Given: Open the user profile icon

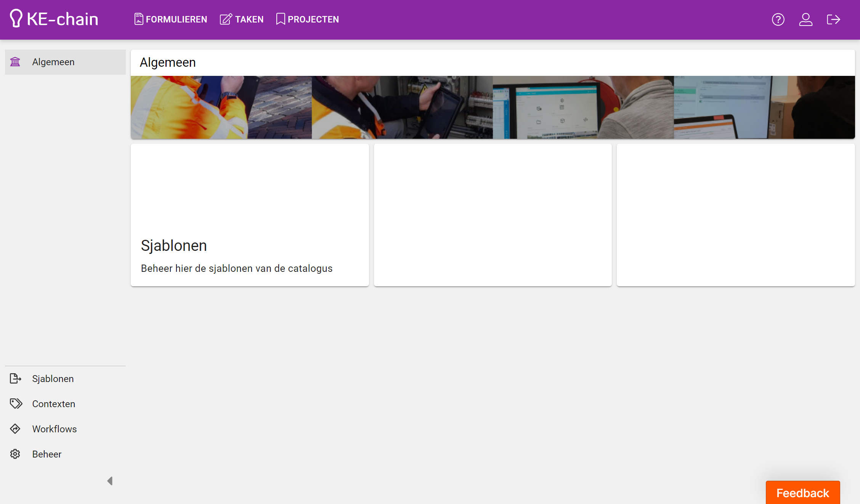Looking at the screenshot, I should pyautogui.click(x=806, y=19).
